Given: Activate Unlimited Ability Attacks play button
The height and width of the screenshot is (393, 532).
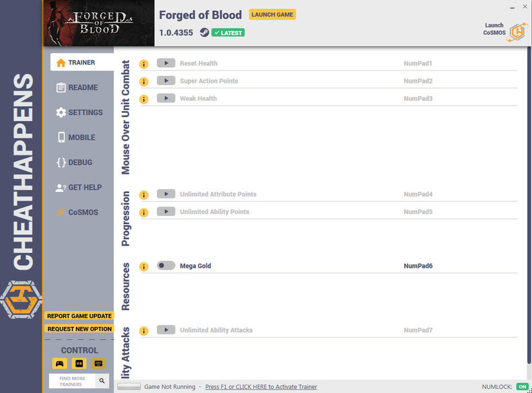Looking at the screenshot, I should [166, 330].
